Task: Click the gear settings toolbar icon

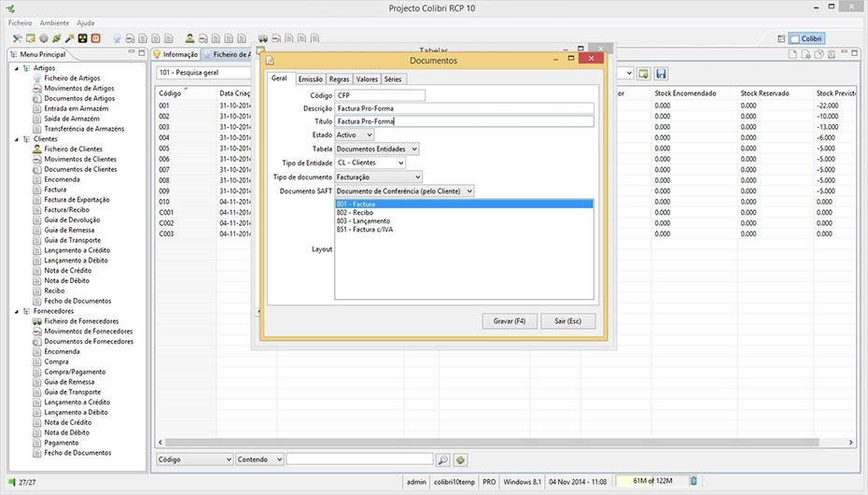Action: click(x=43, y=38)
